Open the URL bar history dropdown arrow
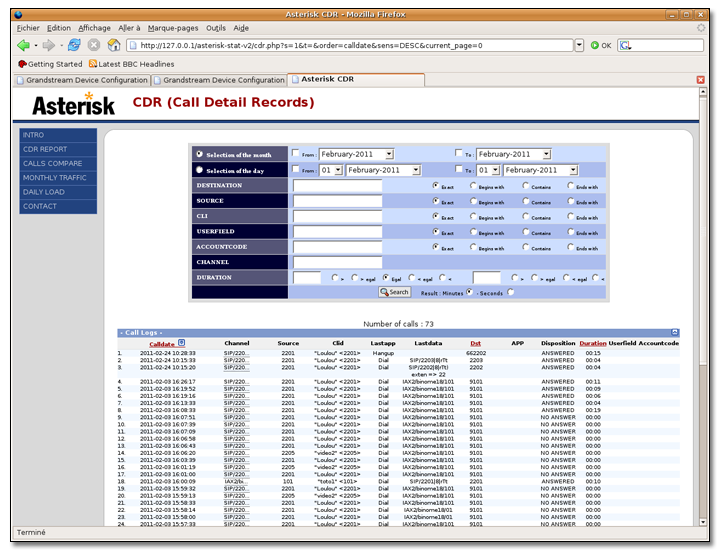This screenshot has width=721, height=555. [x=579, y=46]
